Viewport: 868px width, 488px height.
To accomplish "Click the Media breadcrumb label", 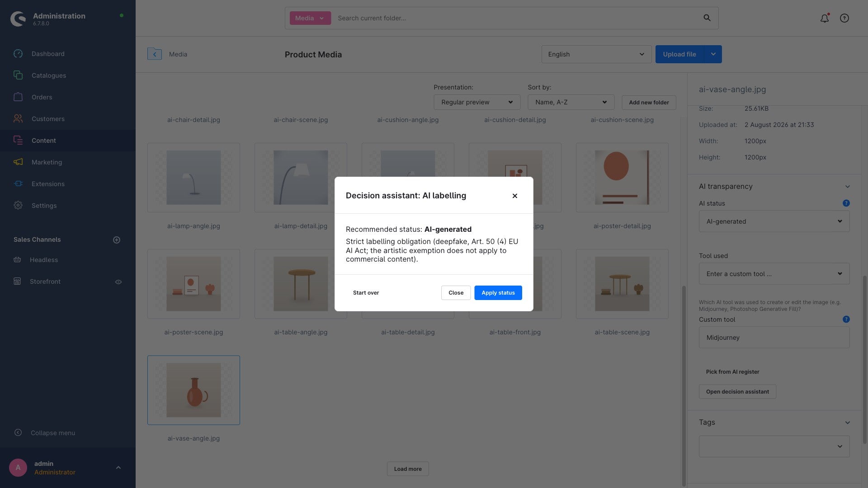I will tap(178, 54).
